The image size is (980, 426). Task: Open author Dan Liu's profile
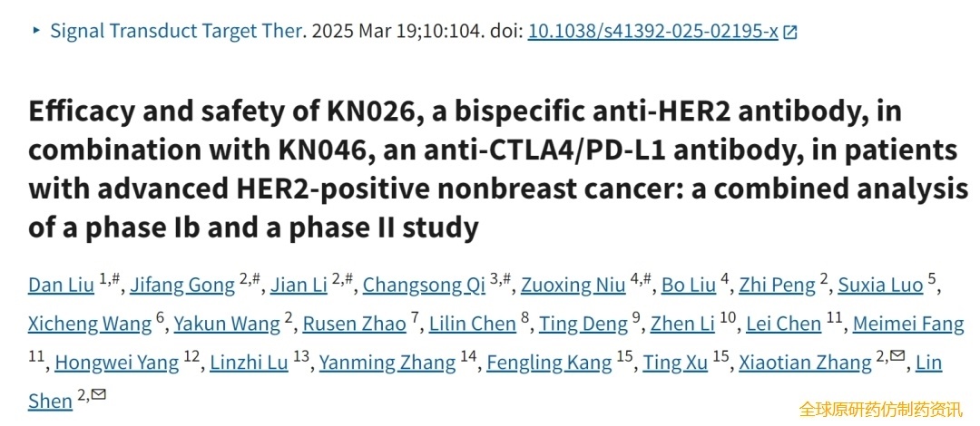click(x=61, y=285)
